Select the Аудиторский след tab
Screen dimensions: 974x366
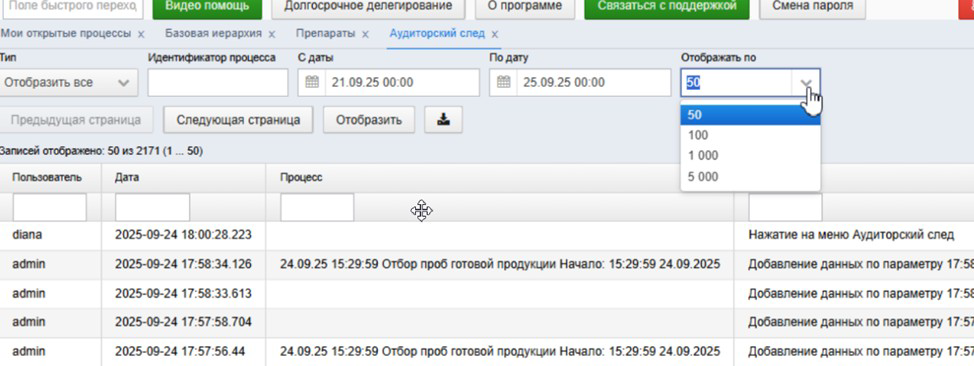point(437,34)
